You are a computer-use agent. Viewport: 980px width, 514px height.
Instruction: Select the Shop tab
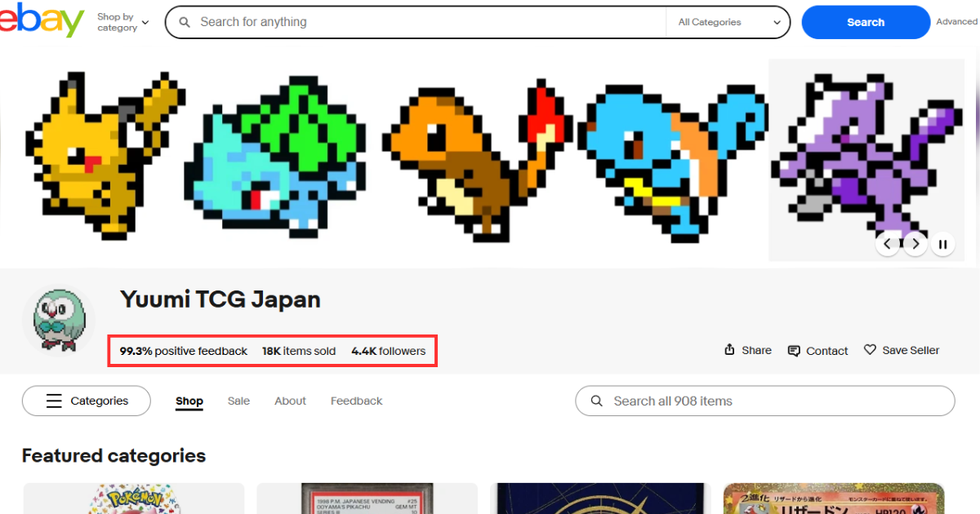click(x=189, y=401)
